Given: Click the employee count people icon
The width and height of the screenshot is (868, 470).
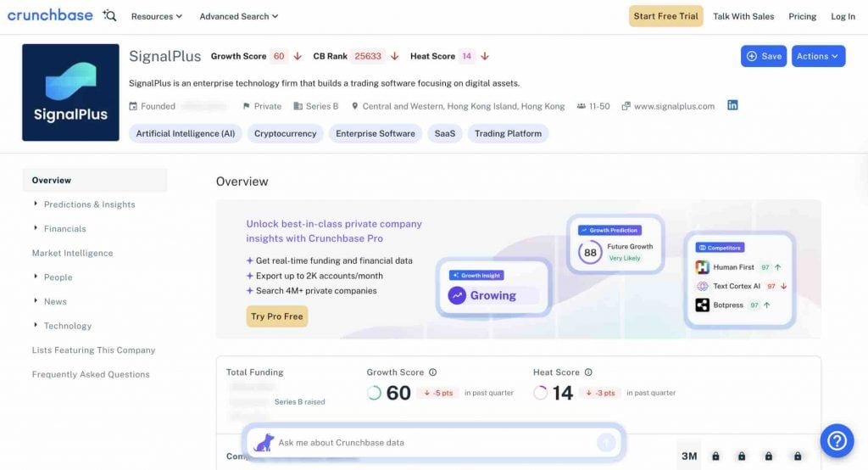Looking at the screenshot, I should coord(581,106).
